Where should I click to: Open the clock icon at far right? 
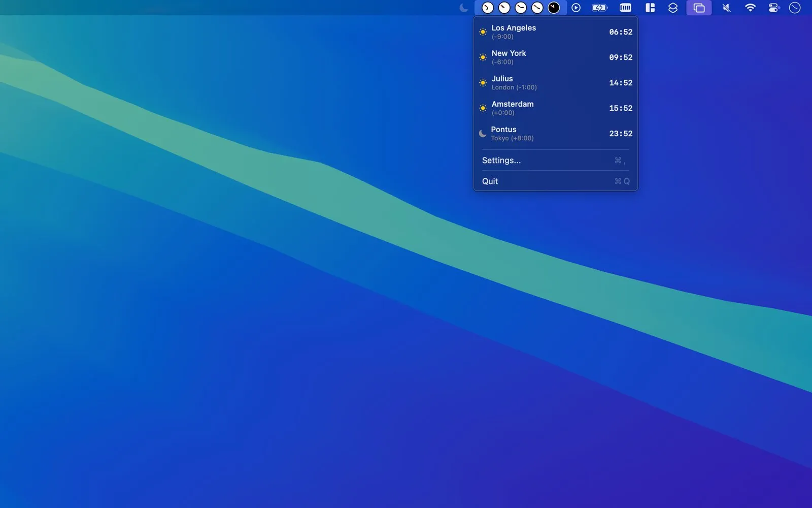(795, 8)
